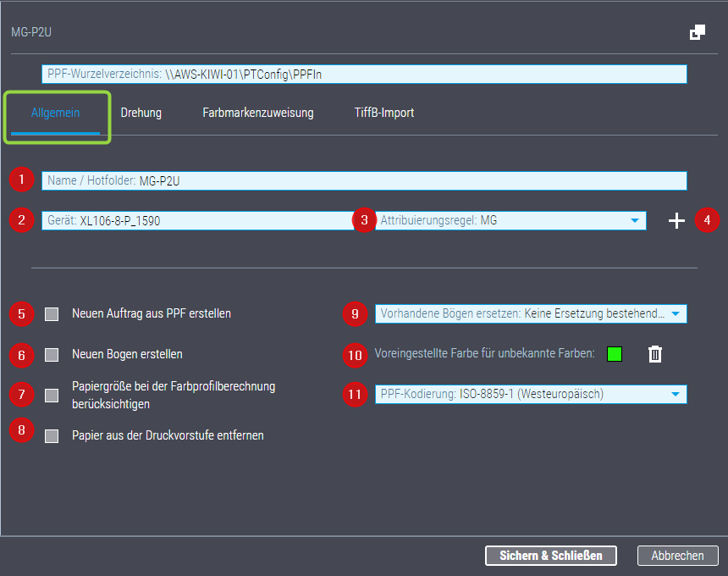Check Neuen Bogen erstellen
The height and width of the screenshot is (576, 728).
point(51,356)
